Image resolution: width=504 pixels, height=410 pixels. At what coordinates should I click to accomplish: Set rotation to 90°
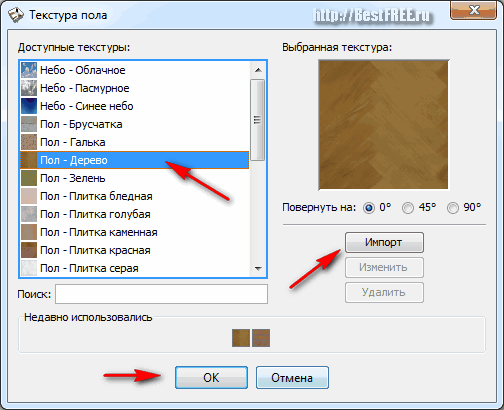click(453, 208)
